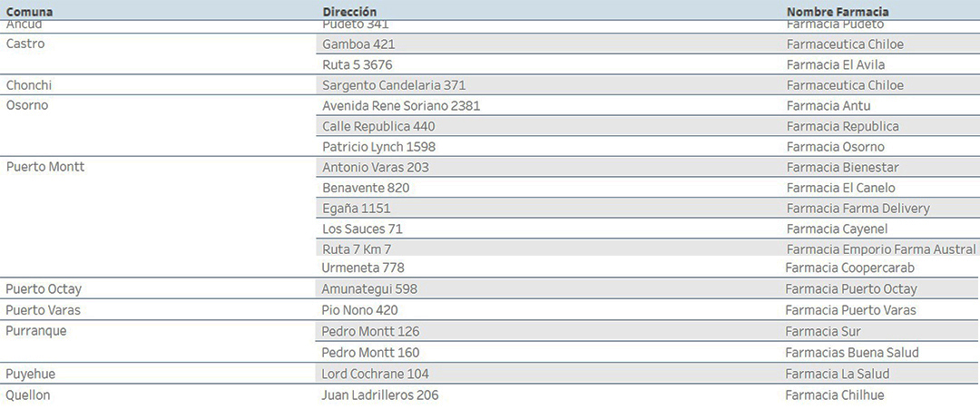Select the Puerto Montt comuna cell
Image resolution: width=980 pixels, height=409 pixels.
(45, 167)
